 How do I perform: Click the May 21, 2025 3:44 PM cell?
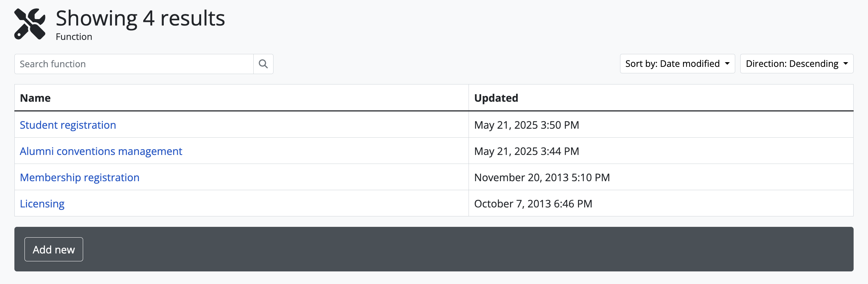tap(526, 151)
